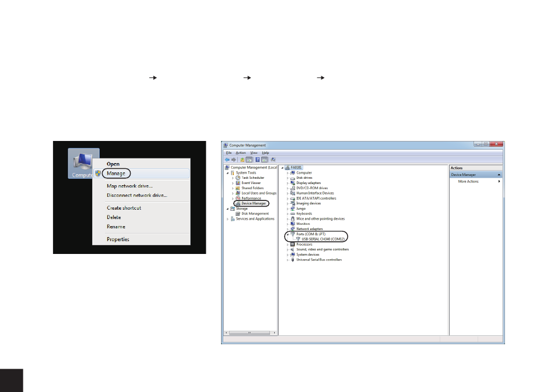Click the Processors chip icon

click(x=293, y=244)
